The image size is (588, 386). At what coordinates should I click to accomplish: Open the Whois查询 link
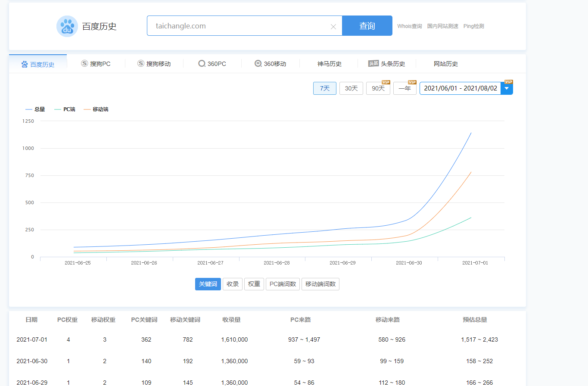(x=410, y=26)
